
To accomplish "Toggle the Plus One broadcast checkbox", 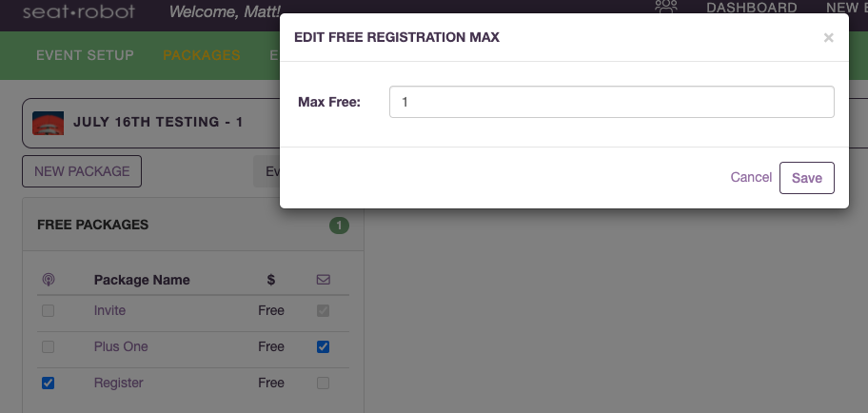I will click(x=49, y=346).
